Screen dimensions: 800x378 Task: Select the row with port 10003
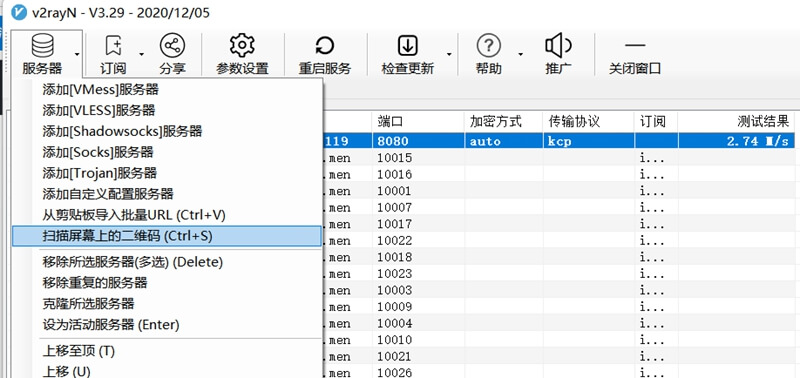click(559, 290)
